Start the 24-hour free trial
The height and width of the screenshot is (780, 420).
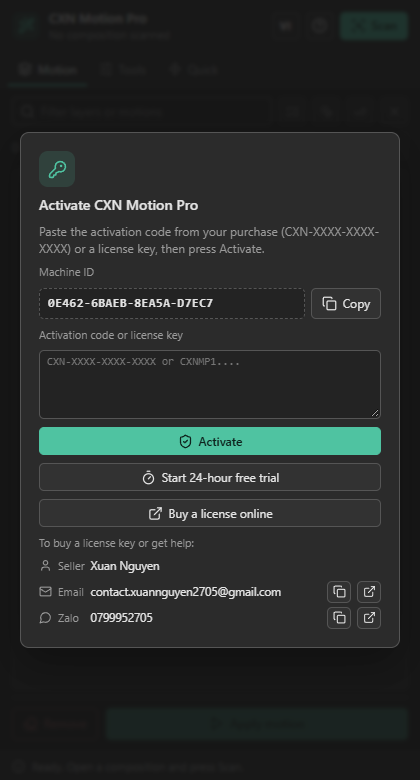(x=210, y=478)
